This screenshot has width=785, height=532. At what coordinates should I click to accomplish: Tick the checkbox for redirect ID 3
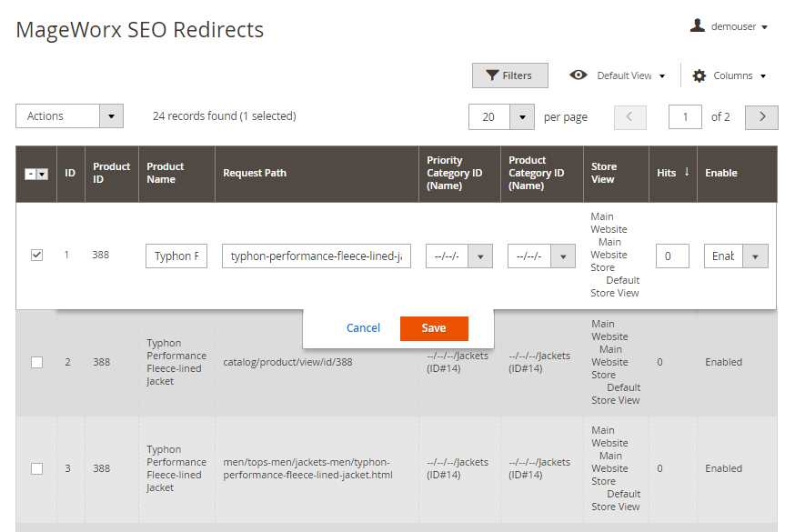click(36, 468)
